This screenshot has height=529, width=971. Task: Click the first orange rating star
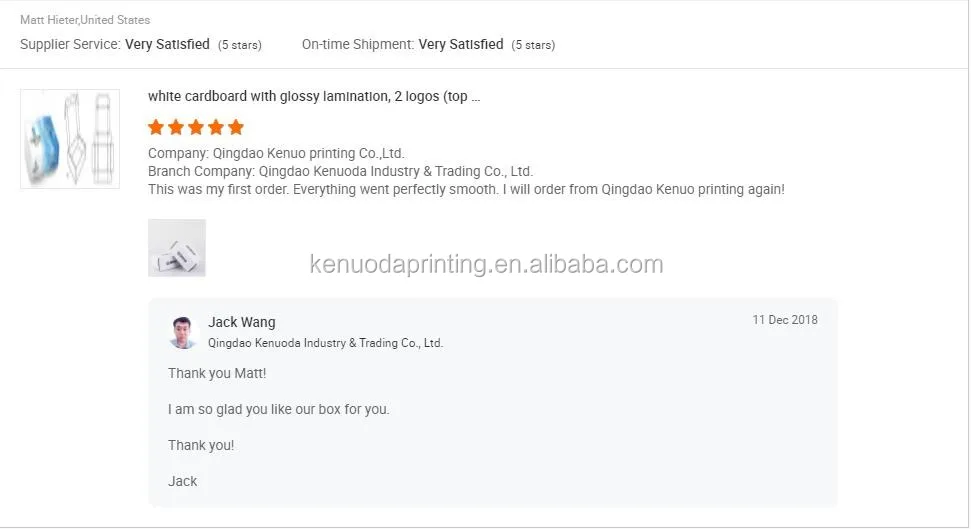[x=156, y=128]
